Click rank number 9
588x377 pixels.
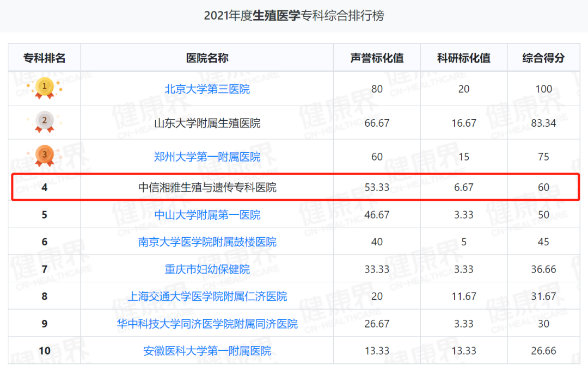click(x=44, y=323)
